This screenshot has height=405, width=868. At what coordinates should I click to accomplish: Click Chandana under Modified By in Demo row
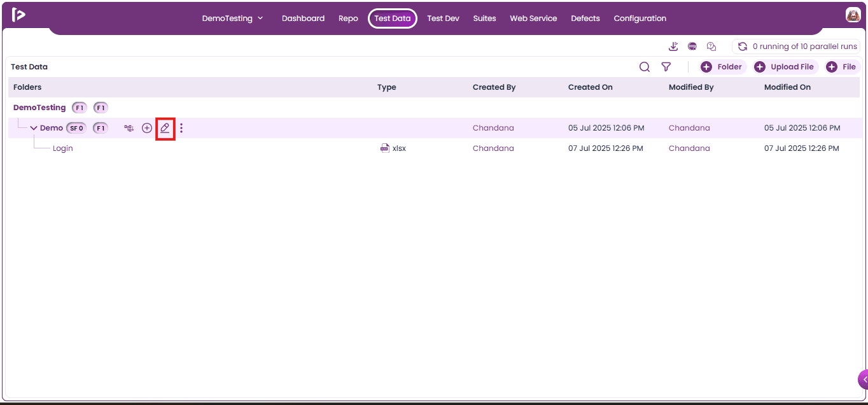689,128
